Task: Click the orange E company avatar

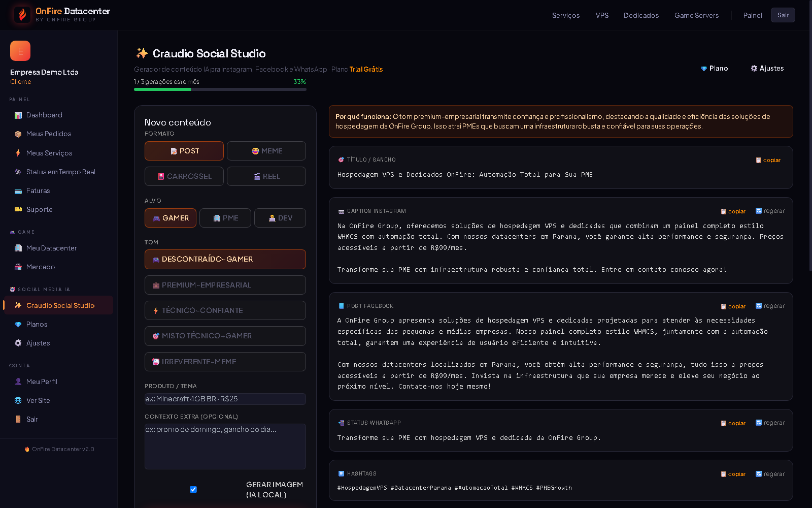Action: 20,51
